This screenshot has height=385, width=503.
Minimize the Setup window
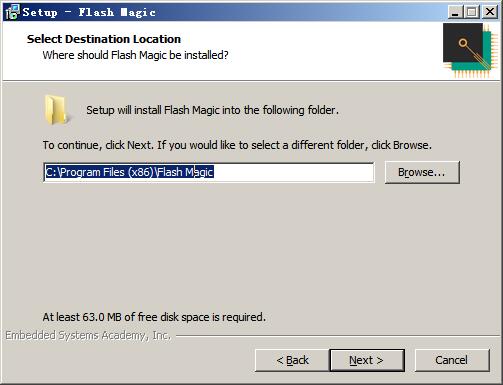click(x=454, y=12)
